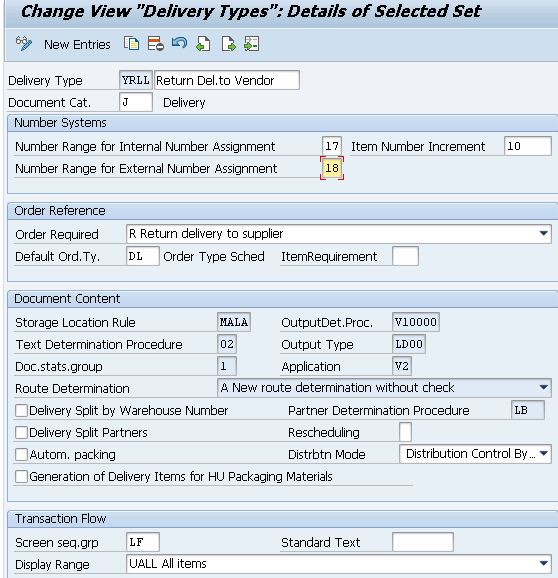Click the Delete entry icon
The width and height of the screenshot is (558, 578).
tap(156, 43)
